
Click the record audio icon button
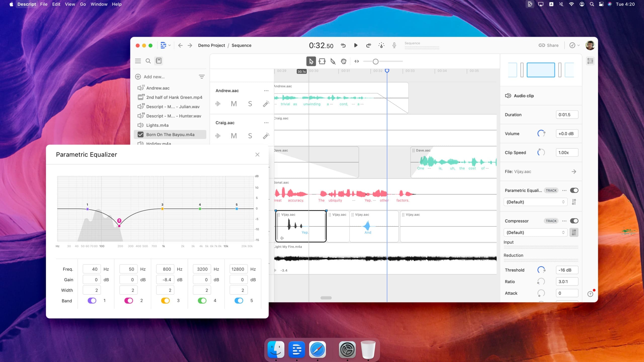(394, 45)
